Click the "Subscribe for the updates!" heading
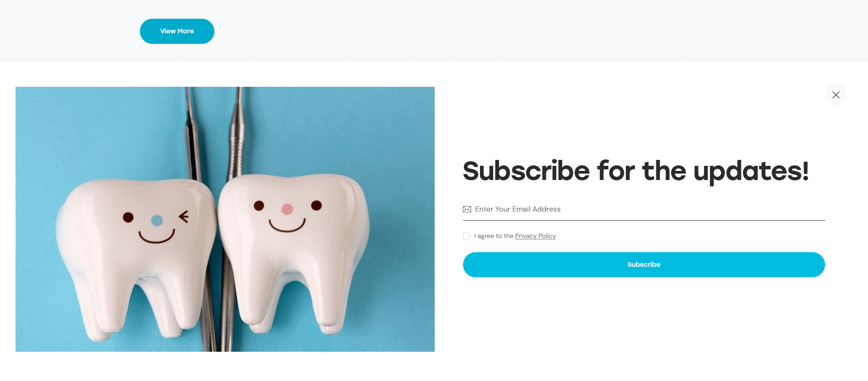 coord(636,171)
